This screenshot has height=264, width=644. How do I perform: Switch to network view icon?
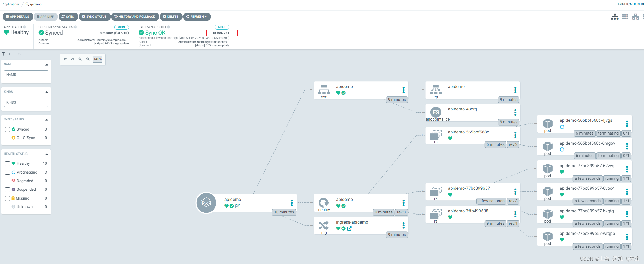635,17
